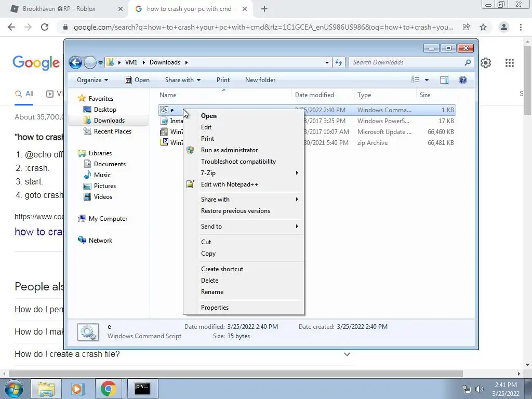Choose Troubleshoot compatibility
The width and height of the screenshot is (532, 399).
pos(244,162)
